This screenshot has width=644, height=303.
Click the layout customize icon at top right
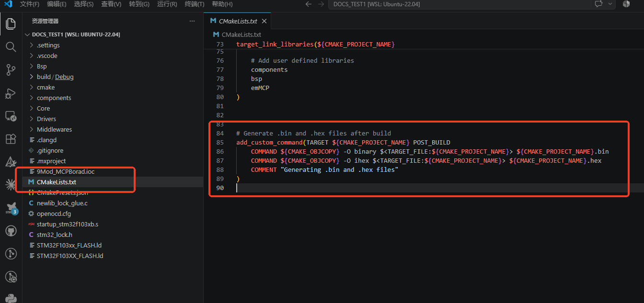[626, 4]
